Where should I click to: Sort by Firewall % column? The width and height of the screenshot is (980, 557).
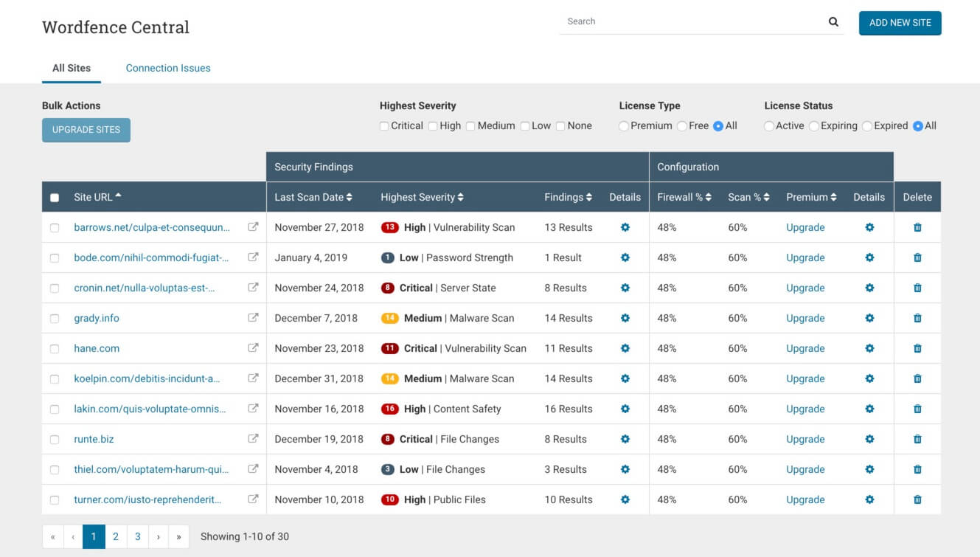pyautogui.click(x=684, y=197)
